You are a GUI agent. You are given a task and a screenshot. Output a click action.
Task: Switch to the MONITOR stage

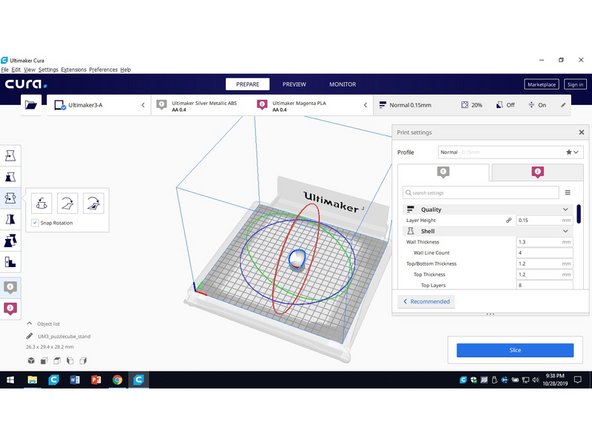[342, 84]
